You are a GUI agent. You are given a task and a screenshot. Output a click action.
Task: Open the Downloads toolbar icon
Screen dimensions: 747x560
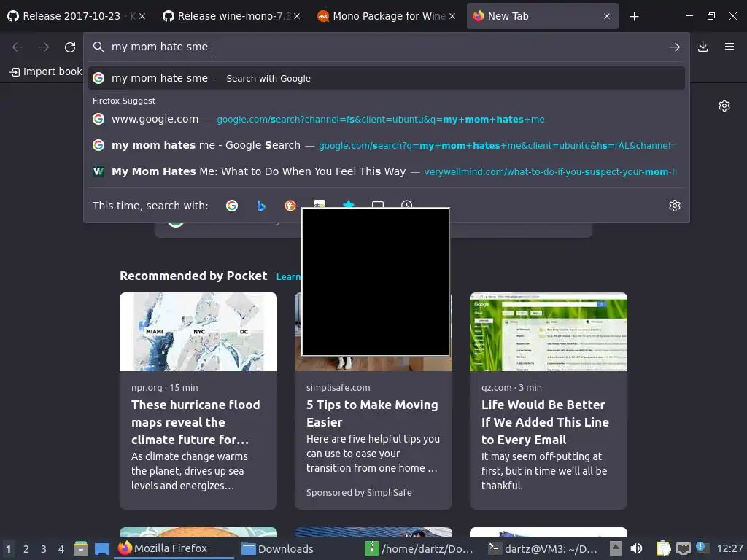[703, 47]
